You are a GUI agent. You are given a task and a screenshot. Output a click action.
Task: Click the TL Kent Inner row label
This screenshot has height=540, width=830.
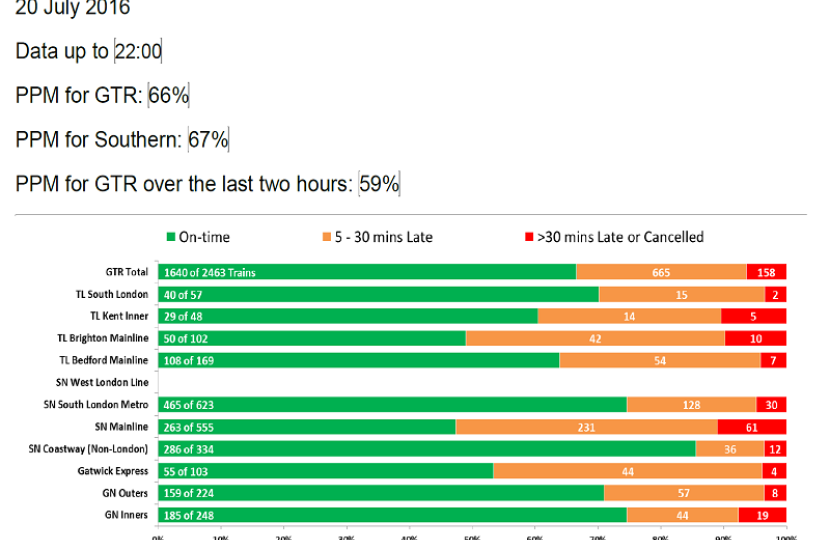[x=119, y=316]
